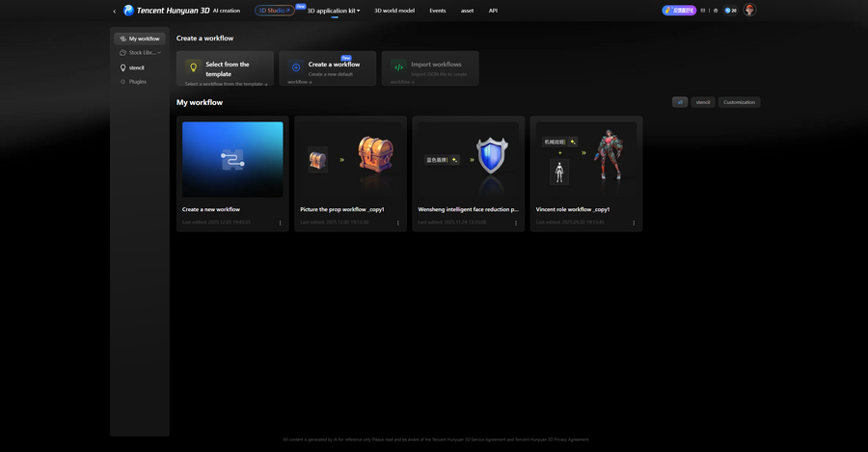Click the gift box icon in top bar
The height and width of the screenshot is (452, 868).
[x=716, y=11]
